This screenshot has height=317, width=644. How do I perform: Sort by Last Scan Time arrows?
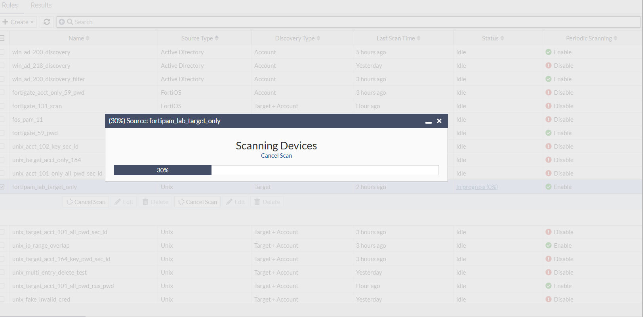[419, 38]
